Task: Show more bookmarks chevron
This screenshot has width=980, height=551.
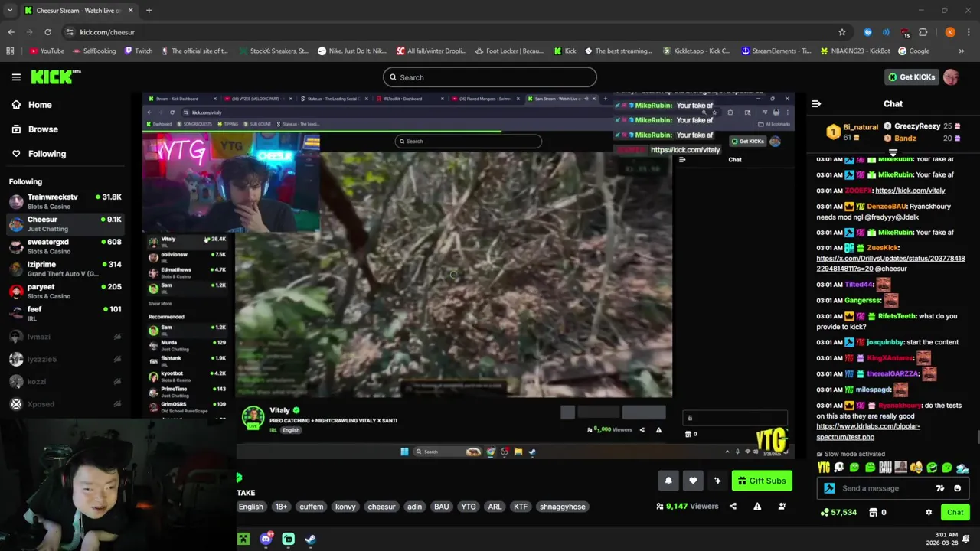Action: click(x=961, y=51)
